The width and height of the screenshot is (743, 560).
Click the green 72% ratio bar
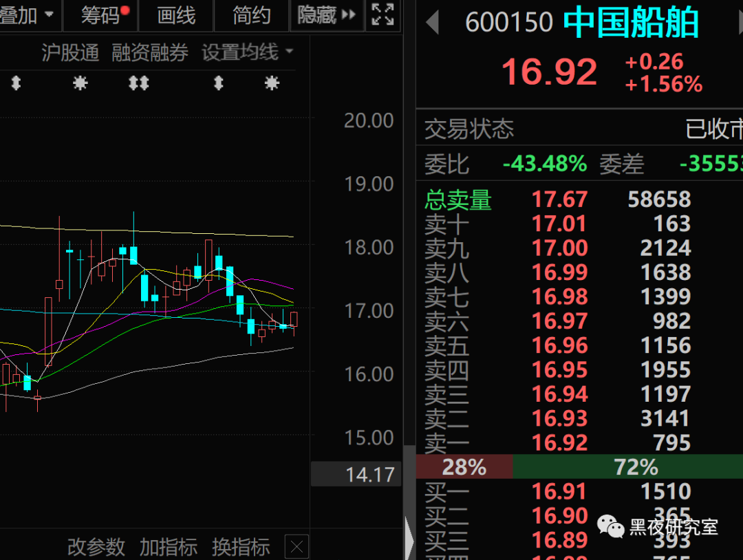pos(628,466)
